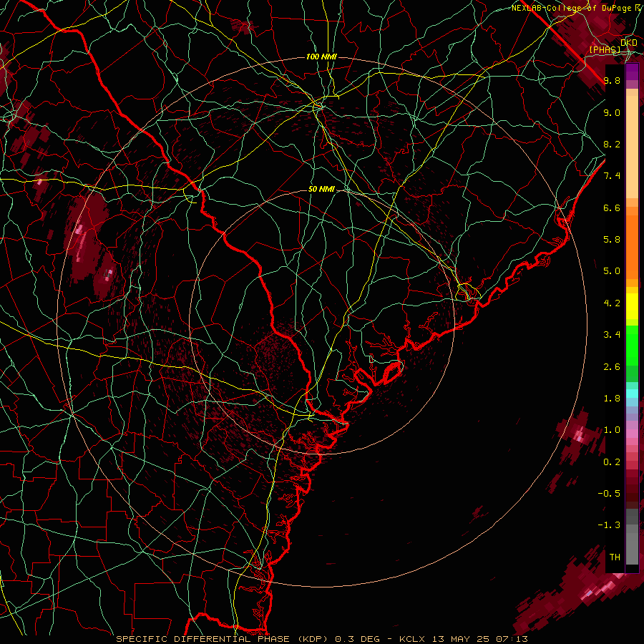The height and width of the screenshot is (644, 644).
Task: Click the [PHAS] units label
Action: pos(605,49)
